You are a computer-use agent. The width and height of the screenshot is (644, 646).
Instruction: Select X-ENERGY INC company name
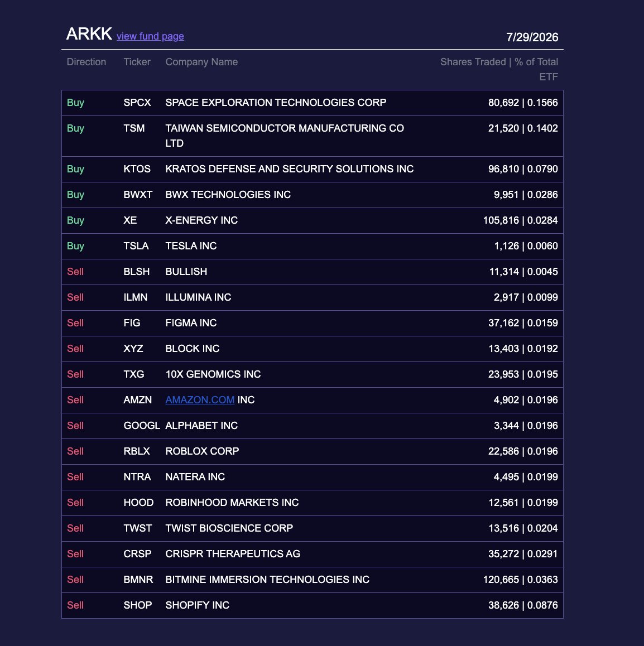[x=201, y=220]
